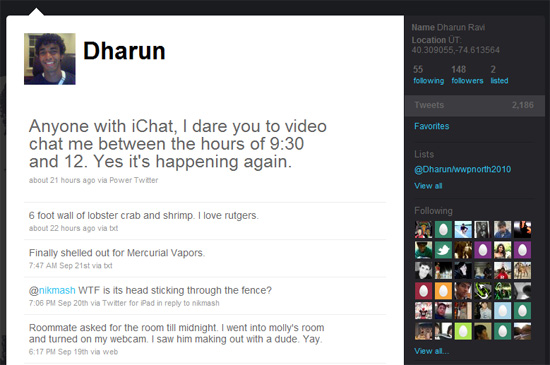Click the 'Lists' section heading
Image resolution: width=550 pixels, height=365 pixels.
pyautogui.click(x=424, y=154)
